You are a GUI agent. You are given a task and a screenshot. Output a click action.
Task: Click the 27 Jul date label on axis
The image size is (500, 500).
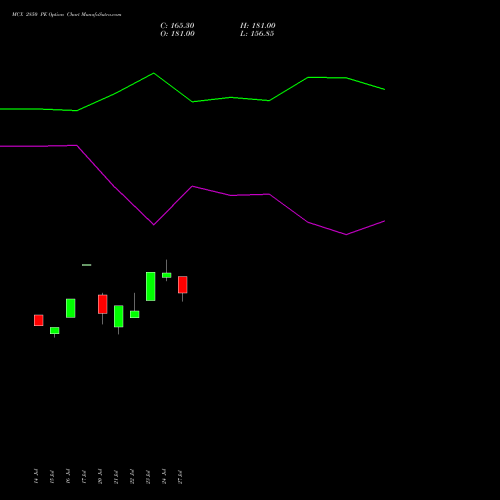click(x=180, y=476)
